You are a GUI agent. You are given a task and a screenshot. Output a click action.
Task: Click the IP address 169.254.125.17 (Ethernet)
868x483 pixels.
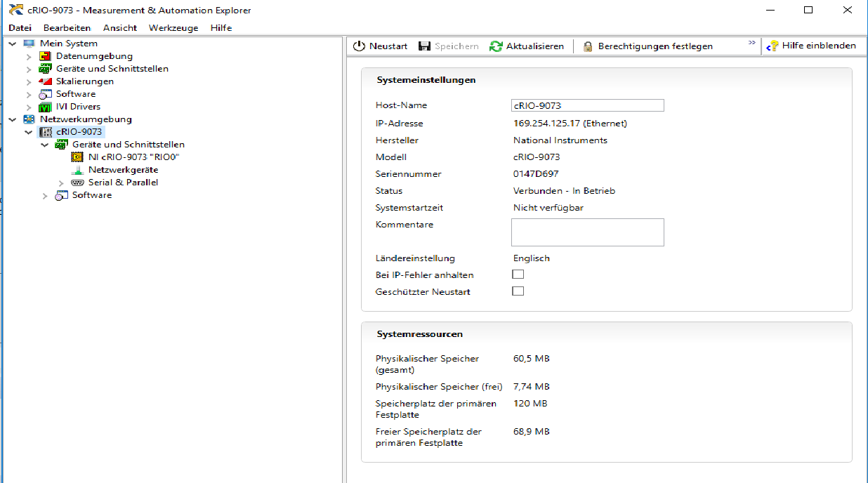(570, 124)
